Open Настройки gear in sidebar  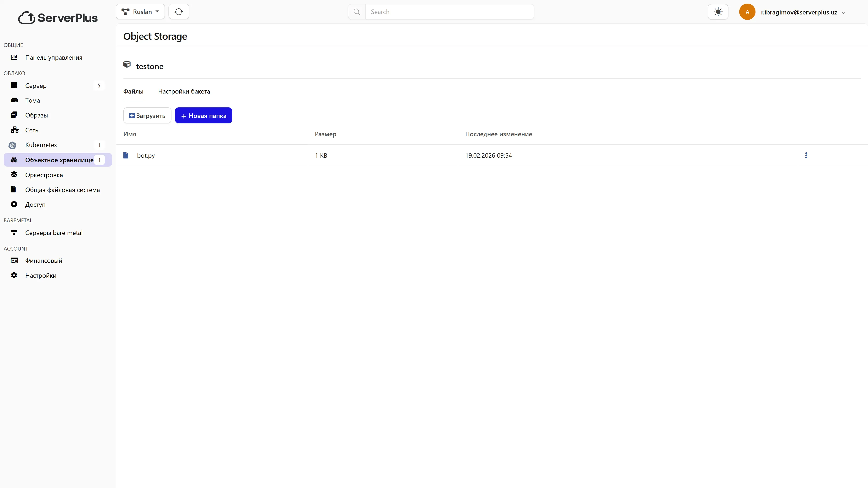coord(40,276)
